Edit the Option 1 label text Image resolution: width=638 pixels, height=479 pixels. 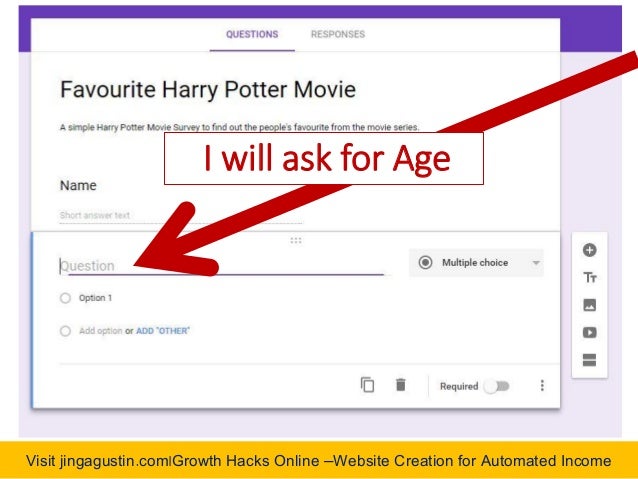point(96,298)
